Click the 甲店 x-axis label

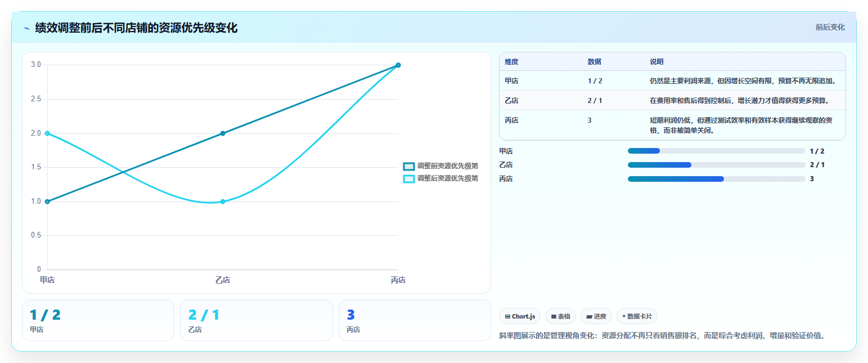click(x=47, y=280)
